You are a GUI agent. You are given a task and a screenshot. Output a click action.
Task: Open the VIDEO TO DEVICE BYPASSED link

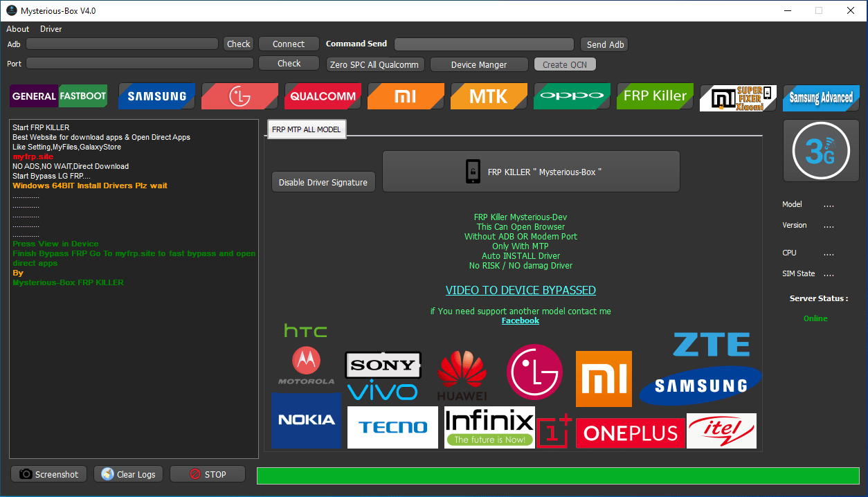coord(521,290)
